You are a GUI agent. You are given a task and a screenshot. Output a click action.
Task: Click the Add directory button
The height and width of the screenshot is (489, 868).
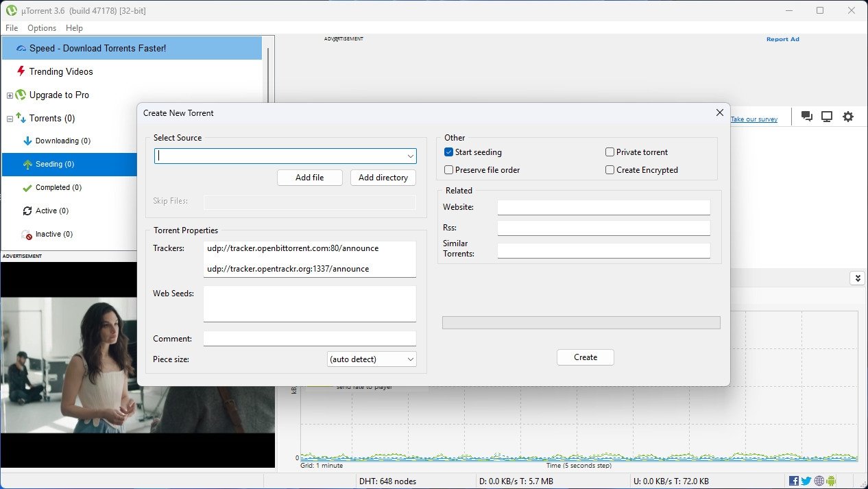click(x=383, y=178)
